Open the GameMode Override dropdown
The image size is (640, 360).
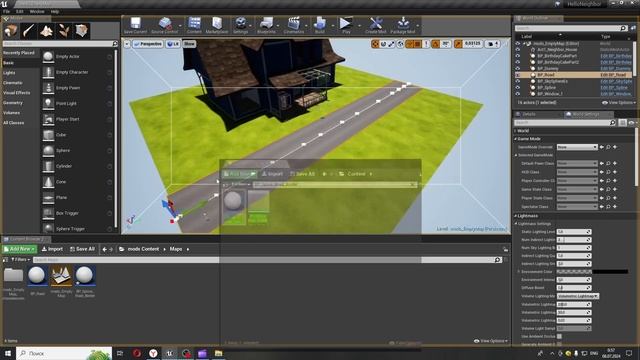[577, 147]
